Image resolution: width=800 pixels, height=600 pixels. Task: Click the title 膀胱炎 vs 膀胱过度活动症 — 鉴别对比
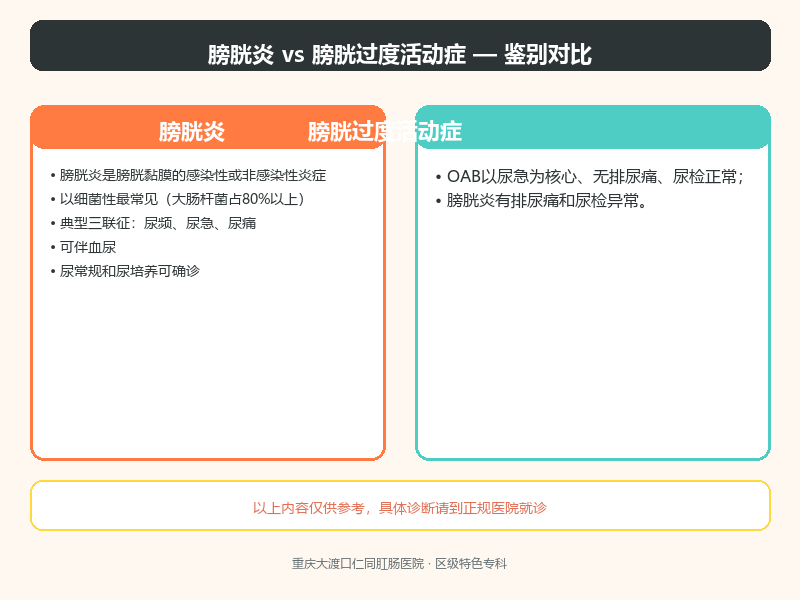(x=399, y=54)
